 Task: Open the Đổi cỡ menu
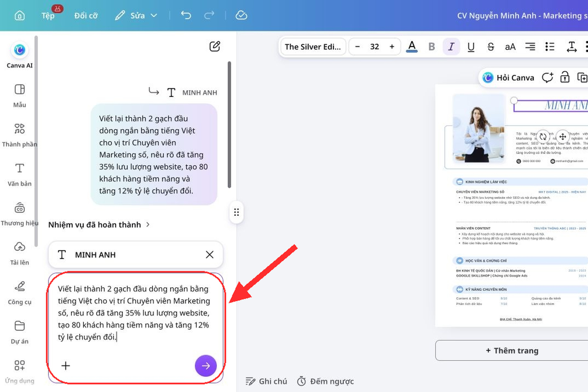click(x=86, y=15)
